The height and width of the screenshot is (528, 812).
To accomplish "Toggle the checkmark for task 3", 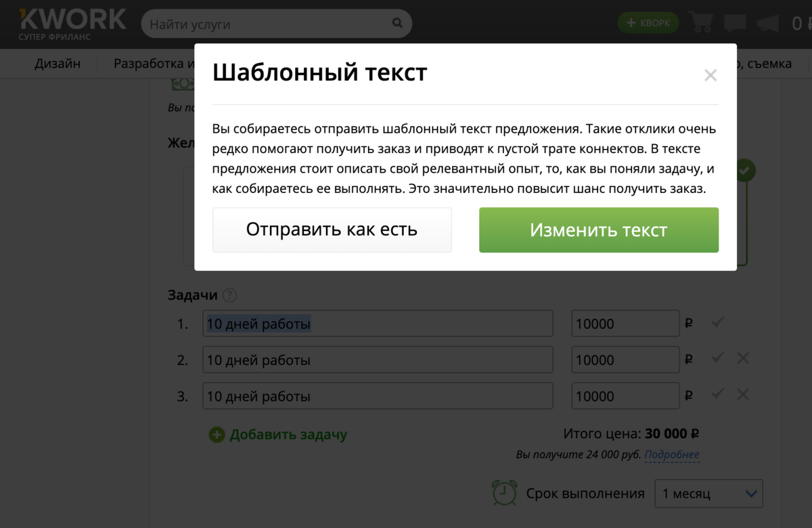I will click(717, 394).
